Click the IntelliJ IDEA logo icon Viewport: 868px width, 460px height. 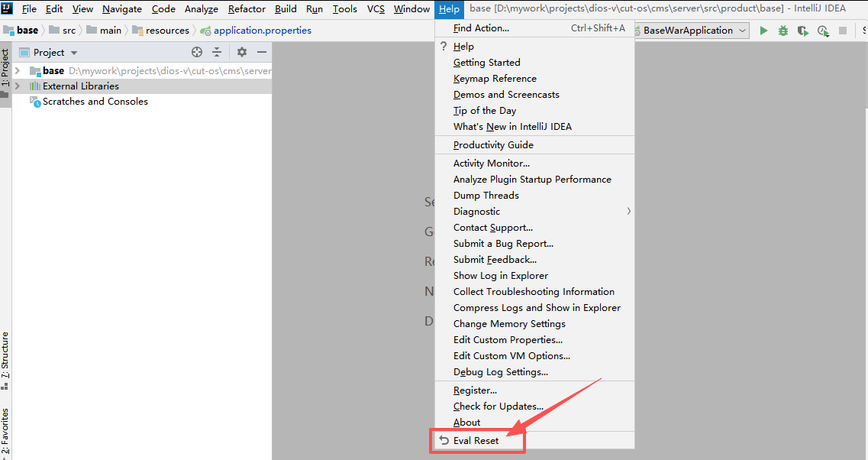pyautogui.click(x=7, y=8)
